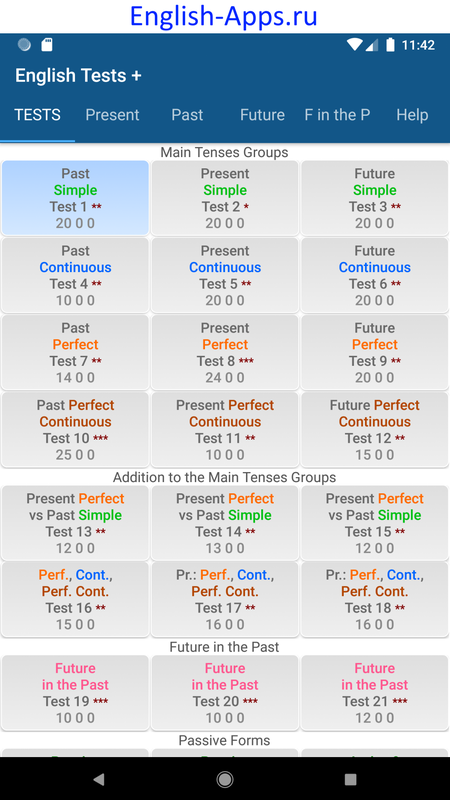Open the Future tab
Viewport: 450px width, 800px height.
coord(262,115)
